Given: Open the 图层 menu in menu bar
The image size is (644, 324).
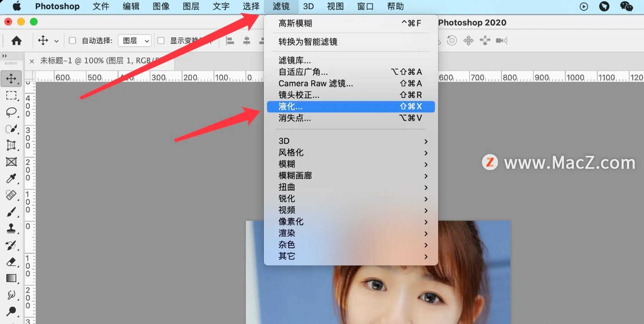Looking at the screenshot, I should [x=191, y=6].
